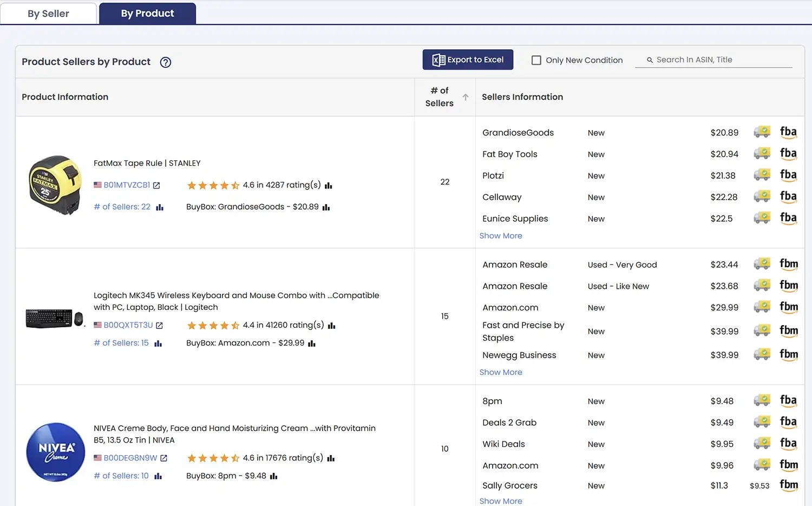Image resolution: width=812 pixels, height=506 pixels.
Task: Click the external link icon next to B00QXT5T3U
Action: point(159,325)
